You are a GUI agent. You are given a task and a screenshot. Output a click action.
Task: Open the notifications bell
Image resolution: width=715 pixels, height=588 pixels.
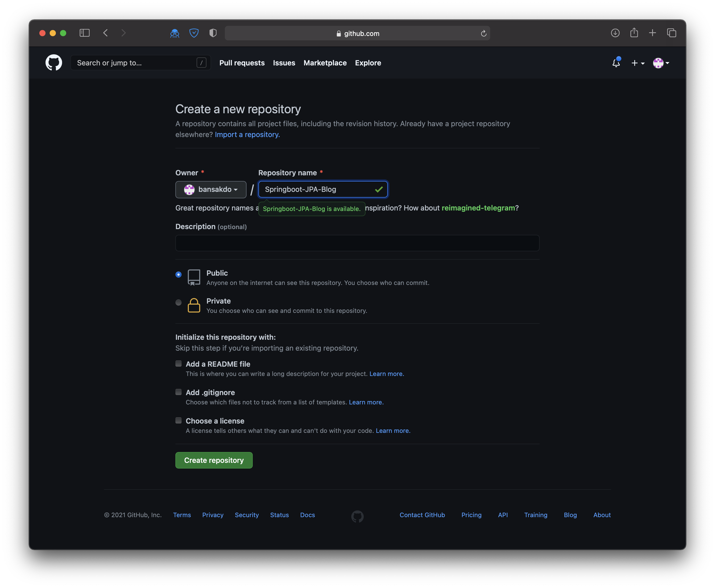[616, 63]
